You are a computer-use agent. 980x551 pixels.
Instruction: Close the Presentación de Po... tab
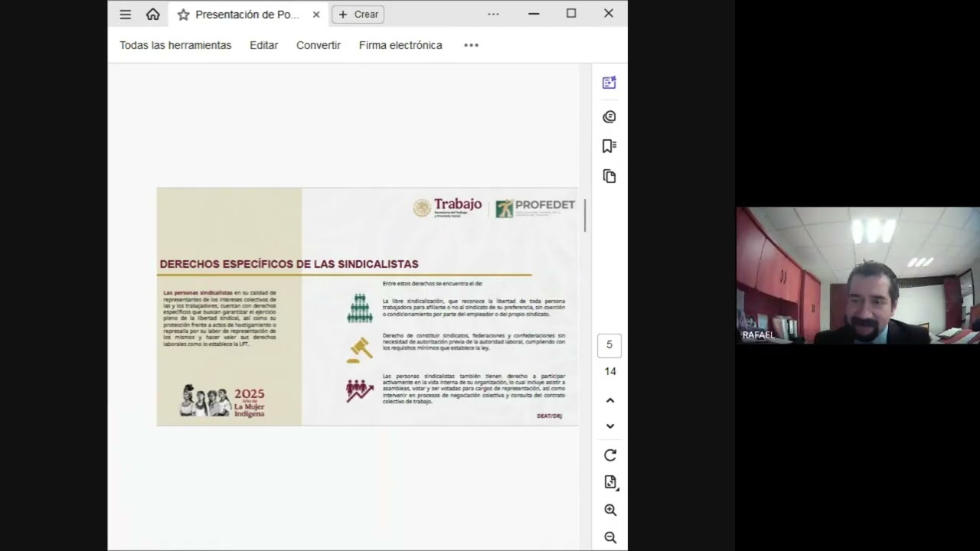316,15
